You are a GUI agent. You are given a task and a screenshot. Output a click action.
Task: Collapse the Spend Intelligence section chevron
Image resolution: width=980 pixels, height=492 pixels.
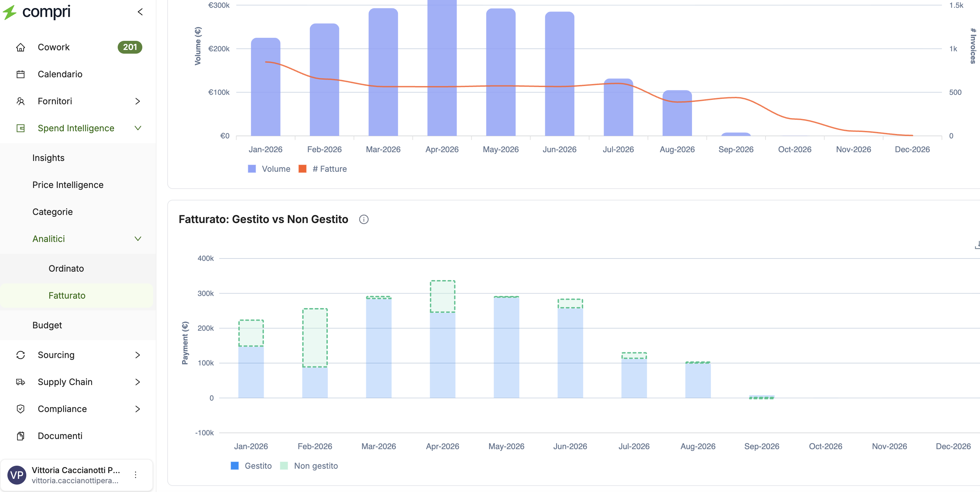coord(138,128)
